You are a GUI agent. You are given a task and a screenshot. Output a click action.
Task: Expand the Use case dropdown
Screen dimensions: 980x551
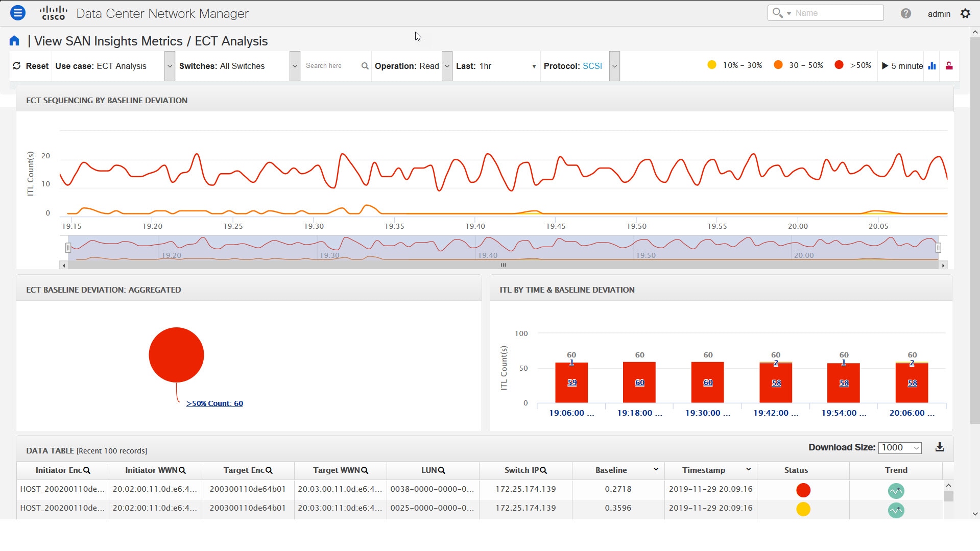170,66
